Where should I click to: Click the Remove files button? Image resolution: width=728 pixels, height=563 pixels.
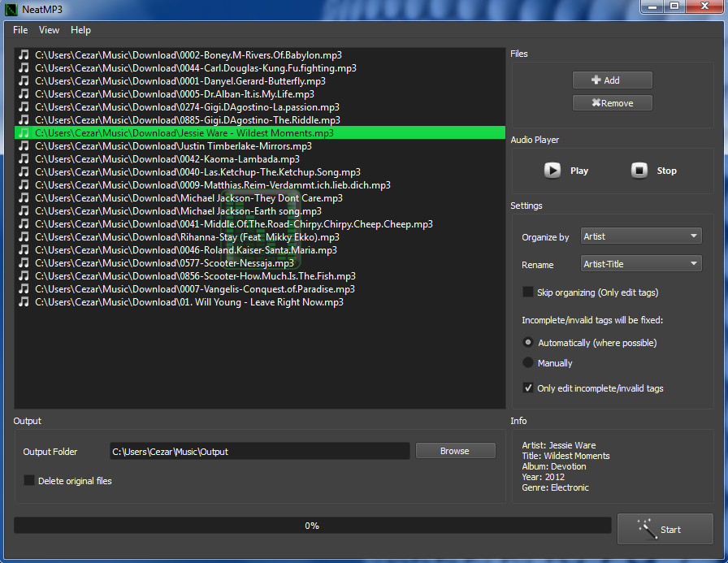(x=613, y=103)
